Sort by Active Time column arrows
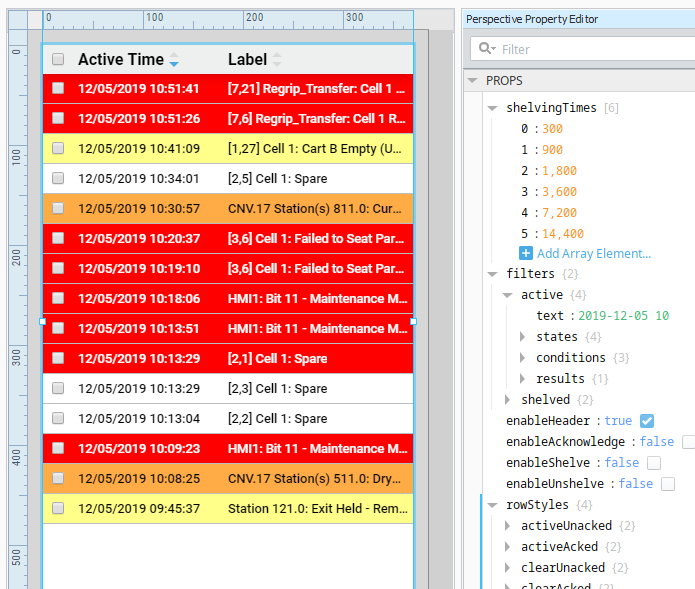 174,59
